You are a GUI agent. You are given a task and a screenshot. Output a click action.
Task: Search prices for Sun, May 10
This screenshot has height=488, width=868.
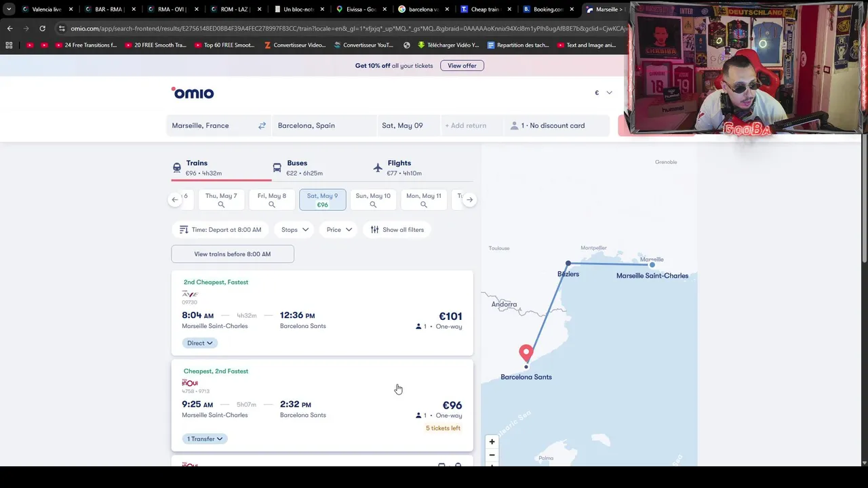pos(373,200)
